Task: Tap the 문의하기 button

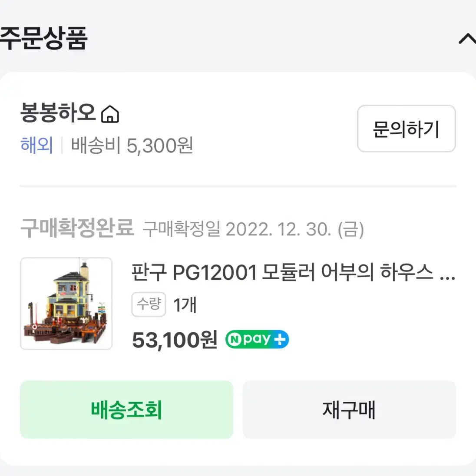Action: 406,129
